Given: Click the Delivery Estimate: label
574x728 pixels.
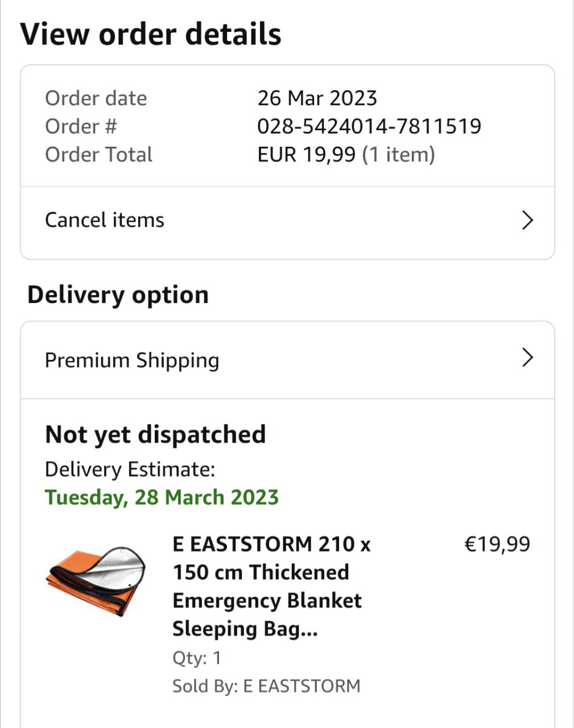Looking at the screenshot, I should click(130, 470).
